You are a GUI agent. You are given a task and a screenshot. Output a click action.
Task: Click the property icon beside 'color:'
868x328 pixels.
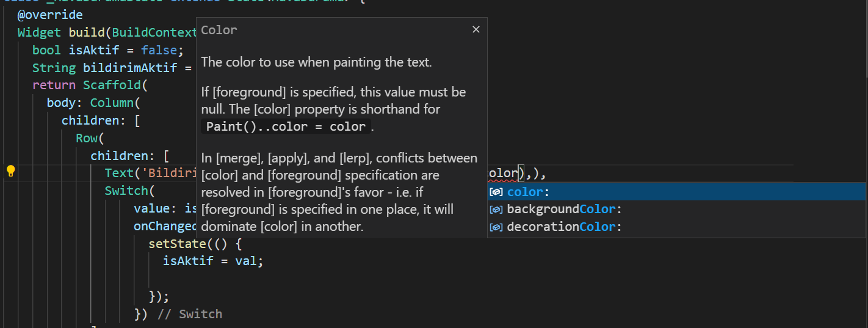(497, 192)
